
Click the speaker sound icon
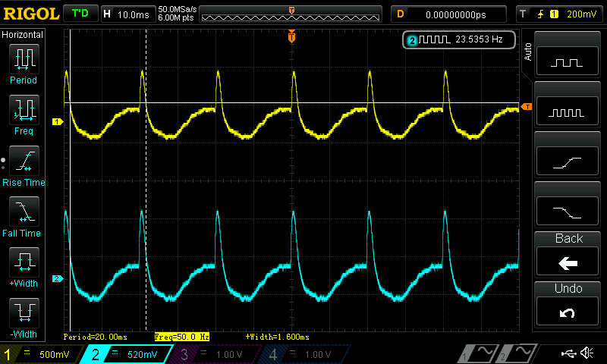[586, 353]
